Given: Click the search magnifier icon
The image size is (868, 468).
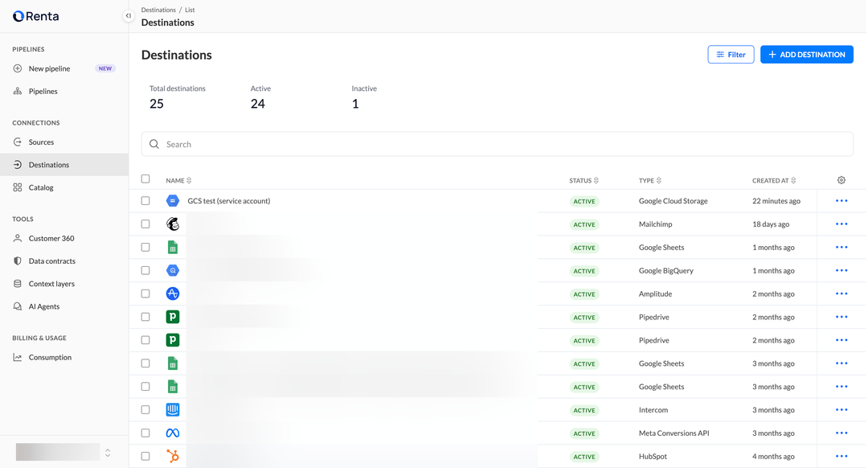Looking at the screenshot, I should pyautogui.click(x=154, y=144).
